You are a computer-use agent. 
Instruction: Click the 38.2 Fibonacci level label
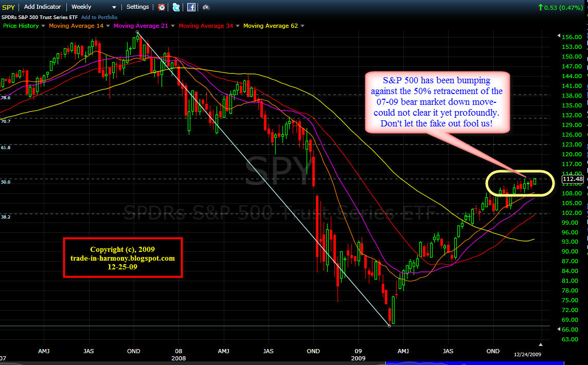click(x=6, y=217)
